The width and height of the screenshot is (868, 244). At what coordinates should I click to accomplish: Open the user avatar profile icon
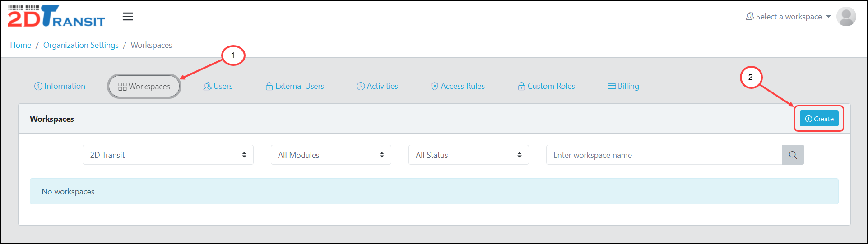tap(846, 17)
